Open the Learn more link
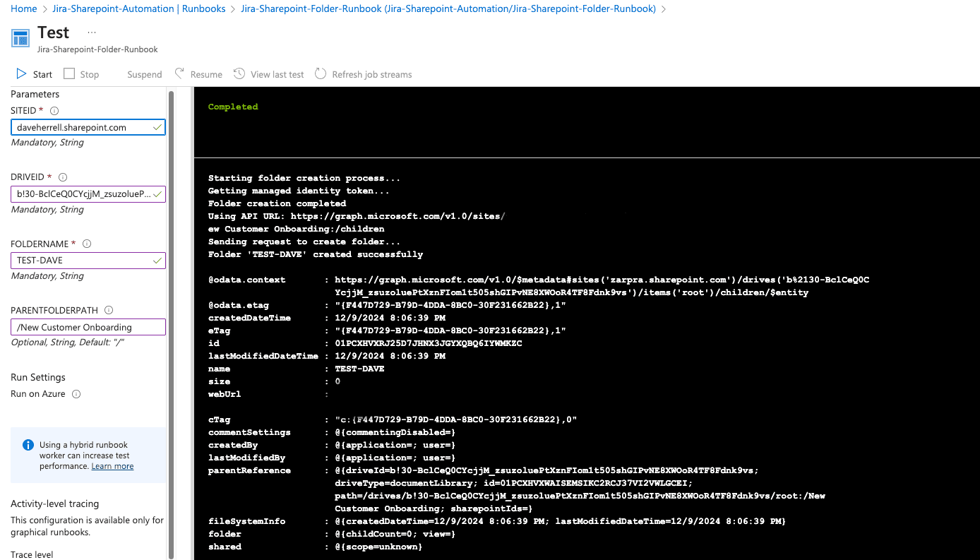Image resolution: width=980 pixels, height=560 pixels. (112, 466)
